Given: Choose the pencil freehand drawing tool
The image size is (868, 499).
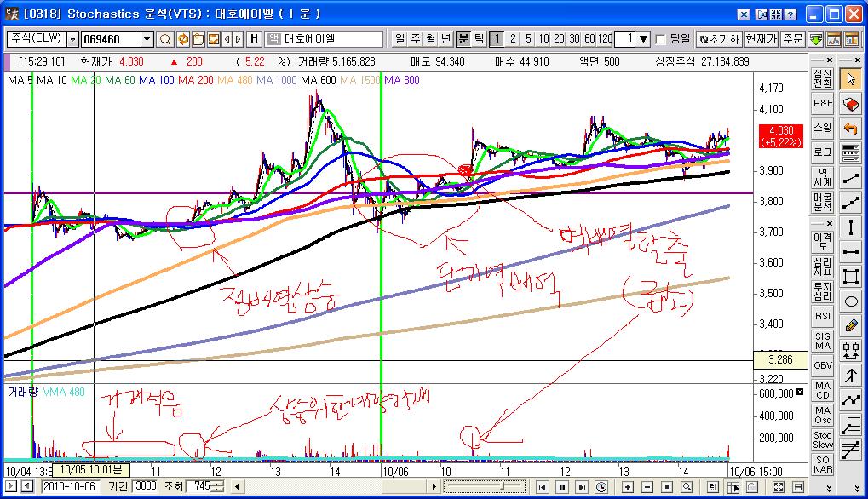Looking at the screenshot, I should click(850, 325).
